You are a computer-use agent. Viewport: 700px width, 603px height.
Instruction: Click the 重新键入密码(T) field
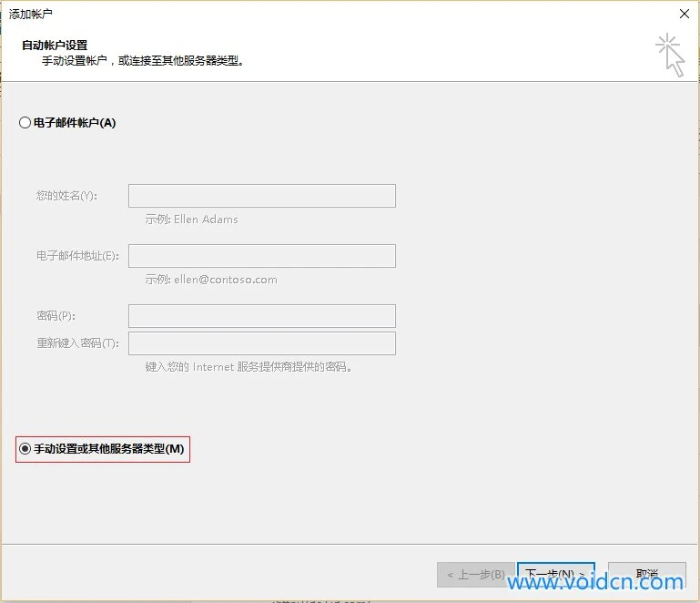coord(261,343)
